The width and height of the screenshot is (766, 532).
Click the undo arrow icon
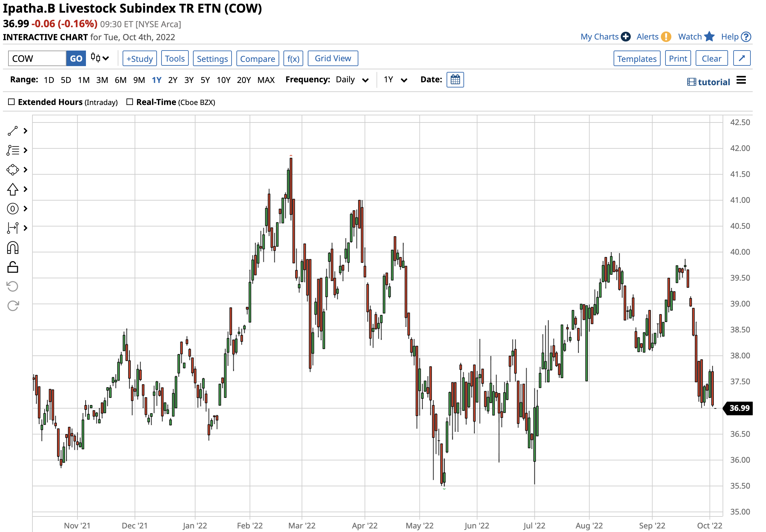[13, 286]
